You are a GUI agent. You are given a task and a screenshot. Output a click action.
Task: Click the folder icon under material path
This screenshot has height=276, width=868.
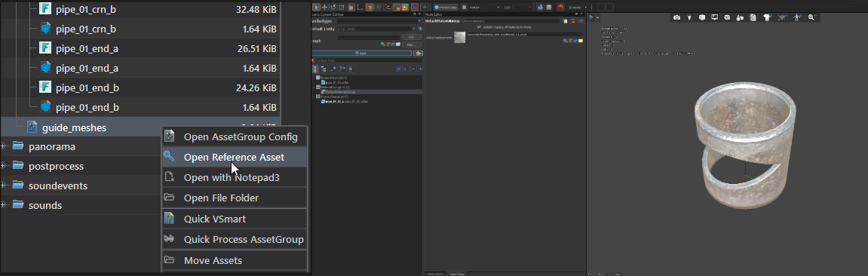[580, 41]
